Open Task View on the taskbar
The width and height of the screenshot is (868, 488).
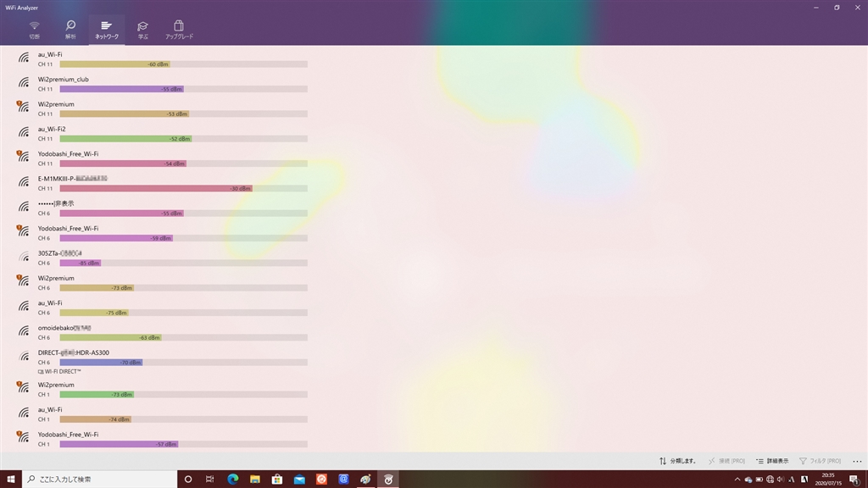[x=210, y=480]
